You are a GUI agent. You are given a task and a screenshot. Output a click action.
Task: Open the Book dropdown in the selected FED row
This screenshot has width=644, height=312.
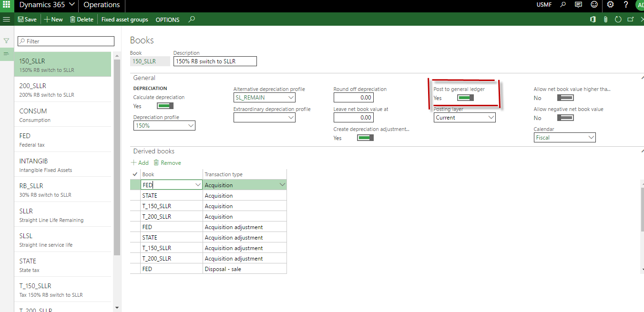tap(198, 185)
